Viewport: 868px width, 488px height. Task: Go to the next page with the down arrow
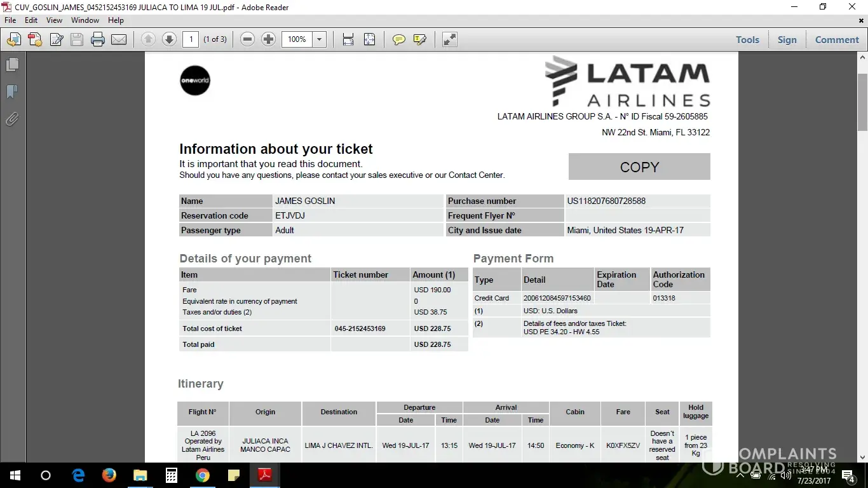(169, 39)
